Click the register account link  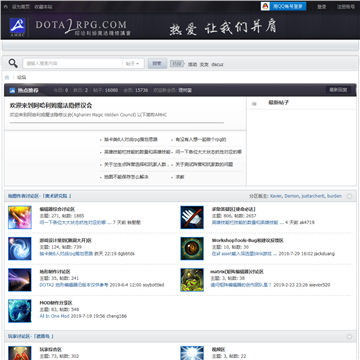[346, 7]
